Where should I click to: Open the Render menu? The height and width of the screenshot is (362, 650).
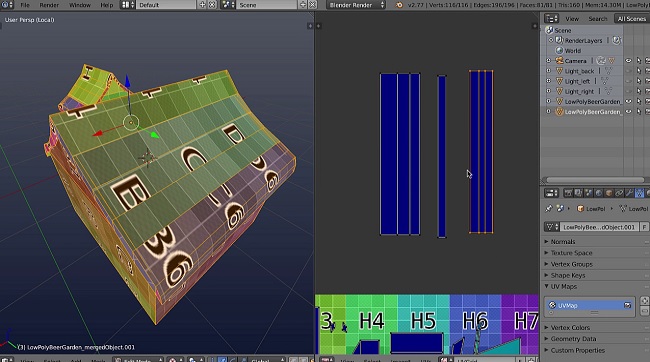click(49, 5)
